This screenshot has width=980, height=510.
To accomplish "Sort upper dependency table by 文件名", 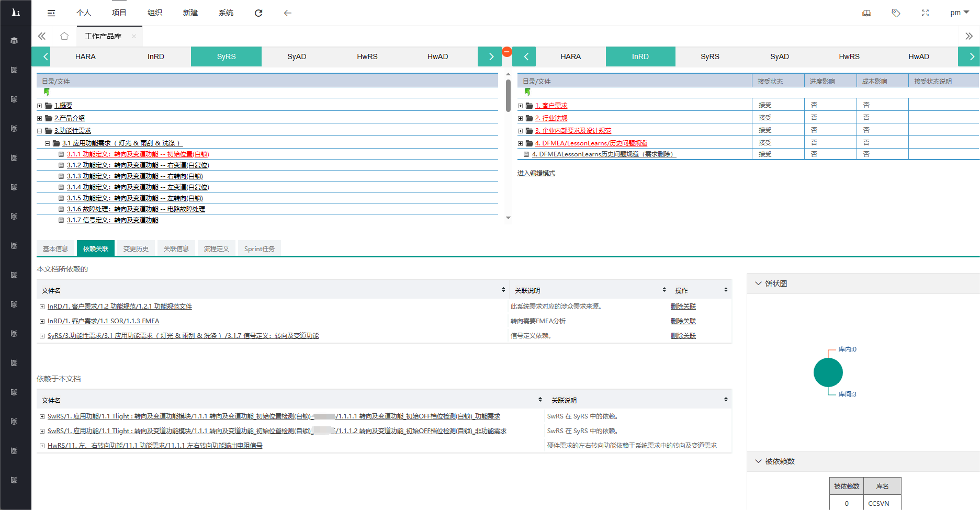I will (x=503, y=290).
